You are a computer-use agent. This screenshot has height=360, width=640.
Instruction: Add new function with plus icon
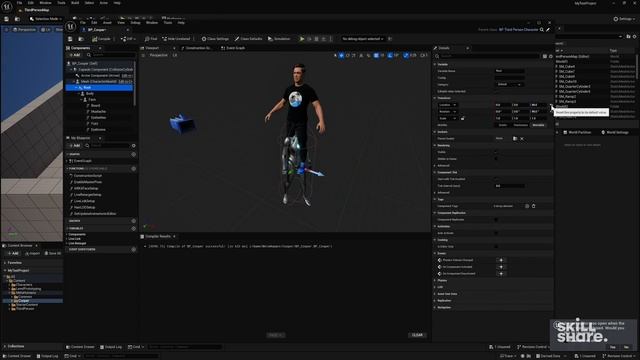tap(133, 169)
